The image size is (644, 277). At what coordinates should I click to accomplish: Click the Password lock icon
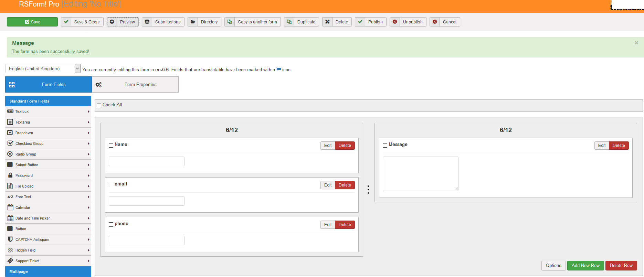click(x=10, y=175)
